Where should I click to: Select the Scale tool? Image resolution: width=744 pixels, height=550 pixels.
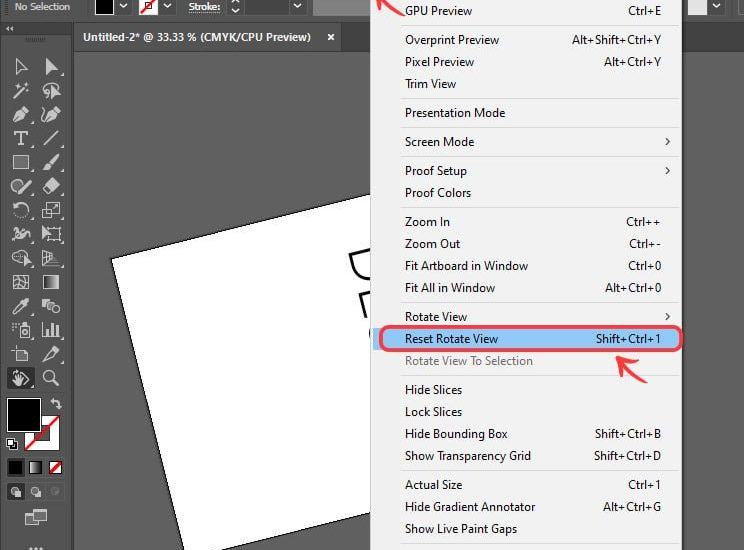51,210
